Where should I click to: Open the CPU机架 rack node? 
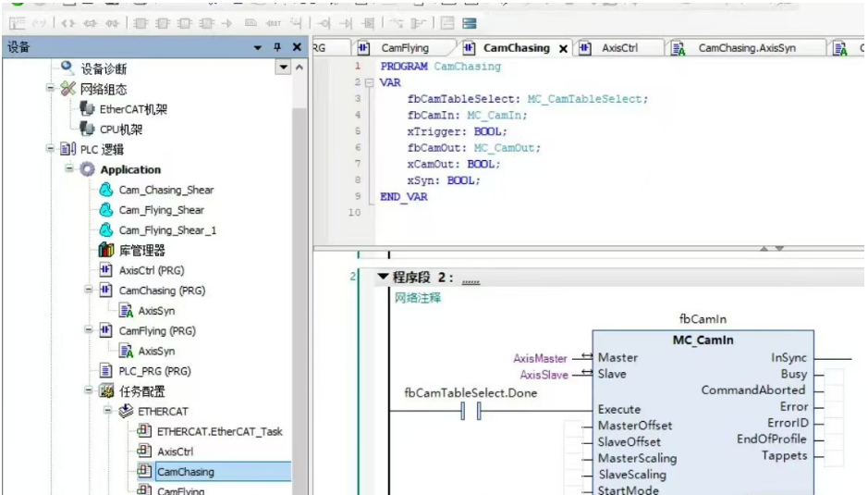(120, 130)
